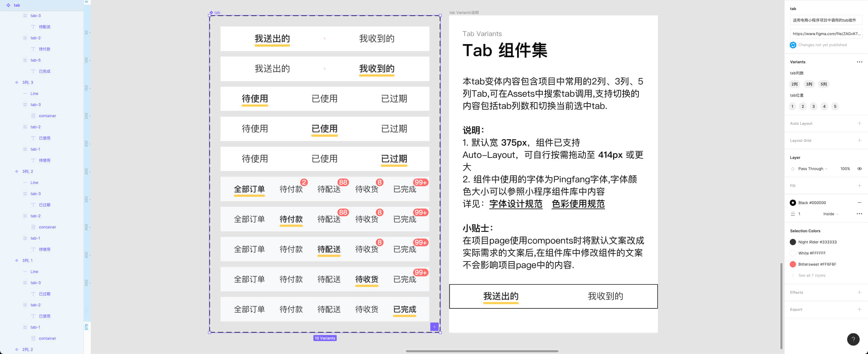Click See all 7 styles
868x354 pixels.
pyautogui.click(x=812, y=275)
